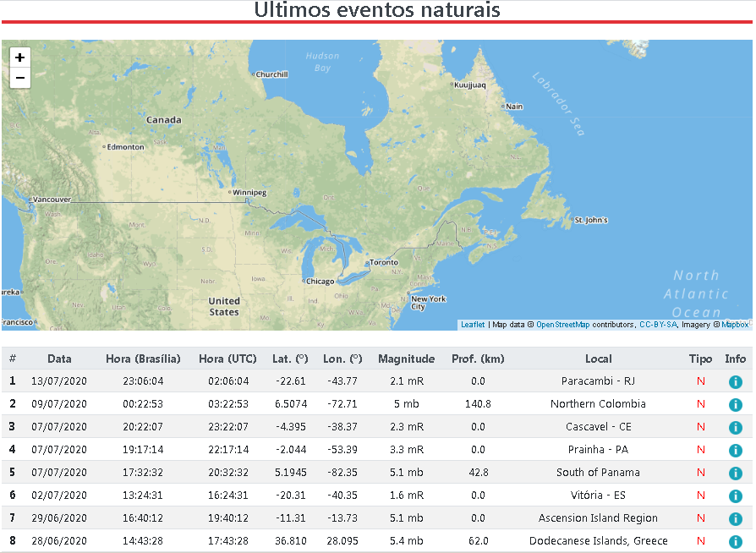This screenshot has height=553, width=756.
Task: Click the Data column header
Action: click(x=59, y=359)
